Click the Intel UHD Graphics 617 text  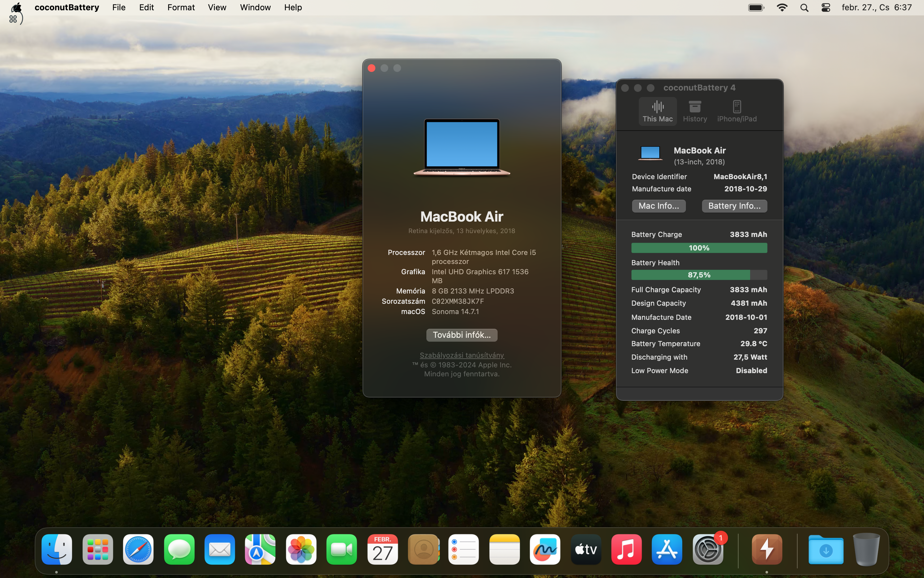pos(480,276)
